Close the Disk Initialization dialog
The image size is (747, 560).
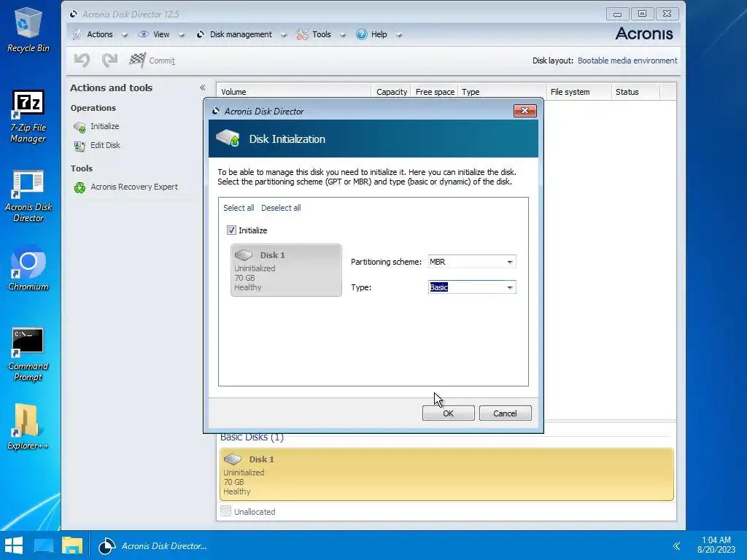[525, 111]
